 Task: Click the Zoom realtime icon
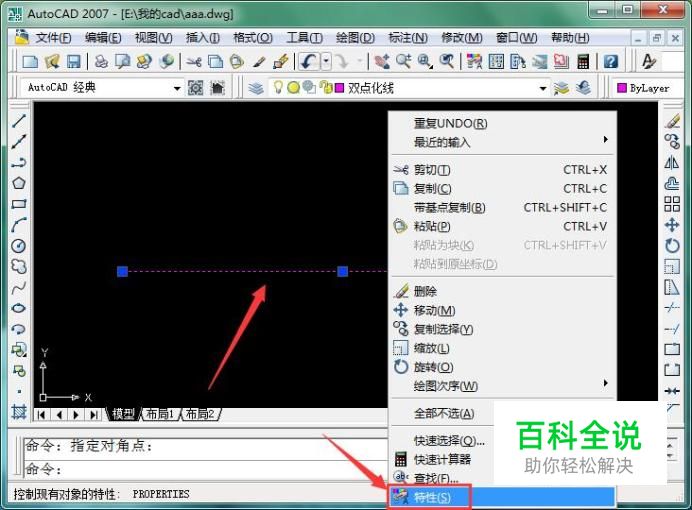coord(404,61)
